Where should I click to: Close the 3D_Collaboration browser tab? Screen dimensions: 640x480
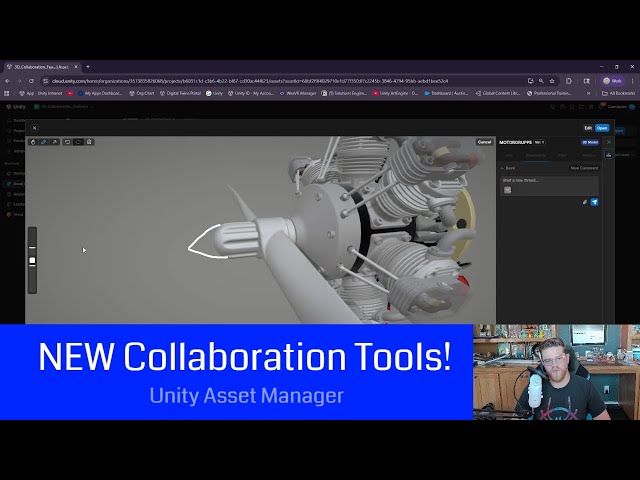[76, 67]
